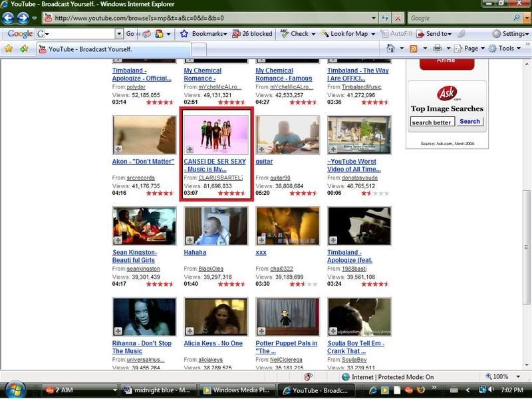Stop loading the page with the red X
Viewport: 532px width, 399px height.
pos(398,18)
